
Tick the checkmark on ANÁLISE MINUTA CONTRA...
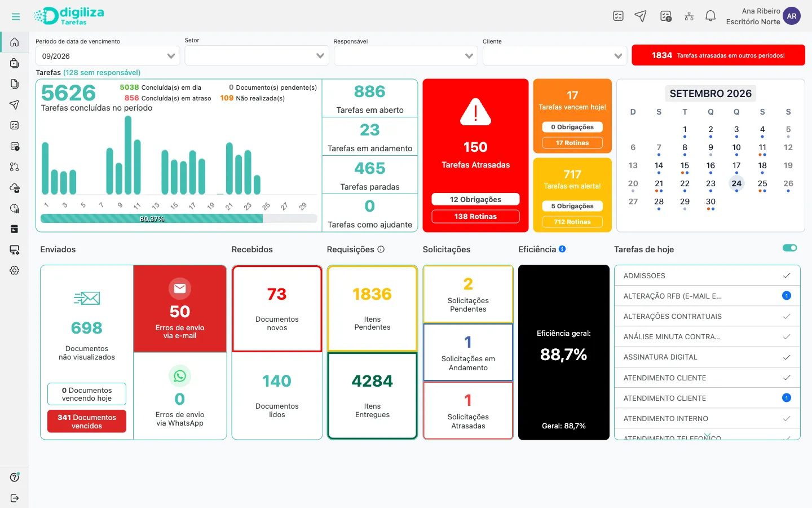tap(787, 336)
